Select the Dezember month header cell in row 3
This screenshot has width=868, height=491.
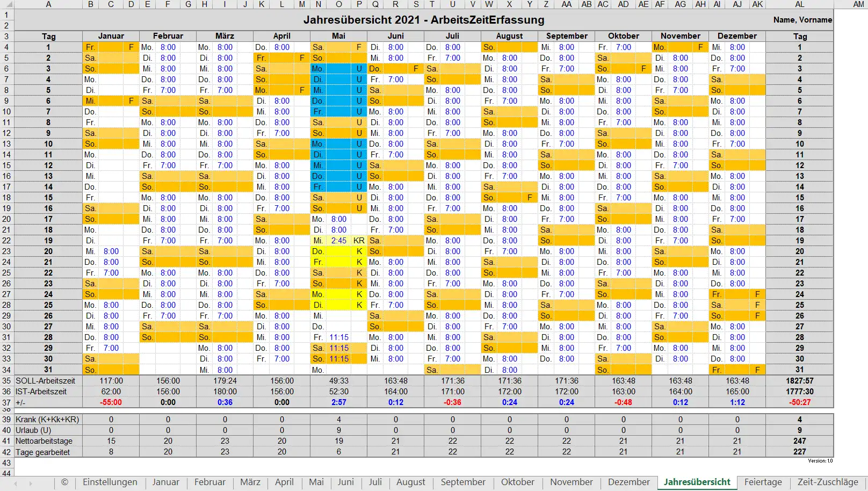point(737,36)
